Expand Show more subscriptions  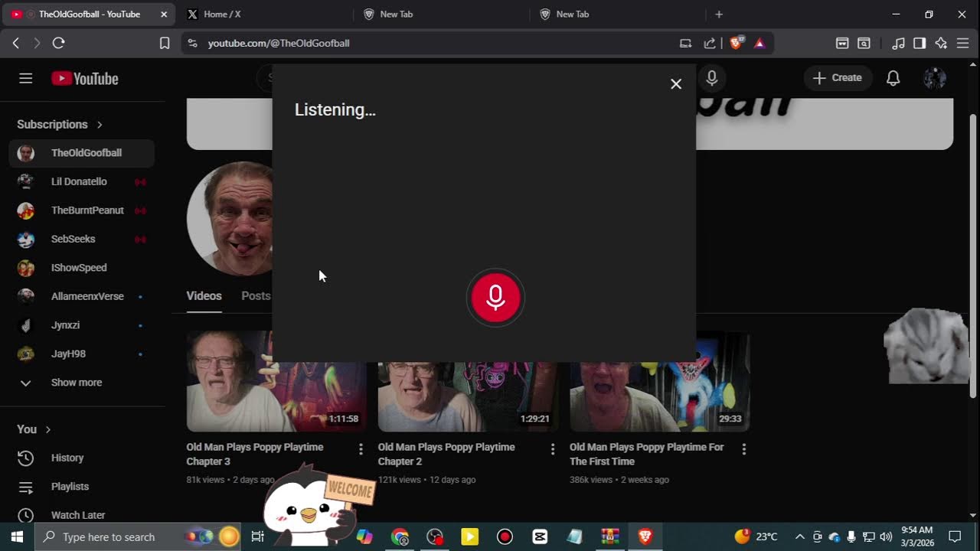pos(82,383)
